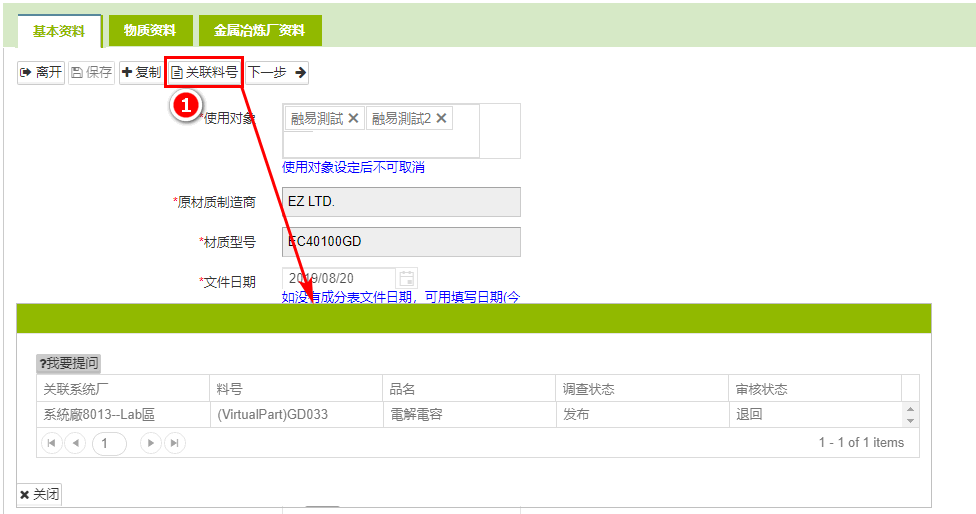This screenshot has width=976, height=514.
Task: Sort by the 调查状态 column header
Action: (642, 389)
